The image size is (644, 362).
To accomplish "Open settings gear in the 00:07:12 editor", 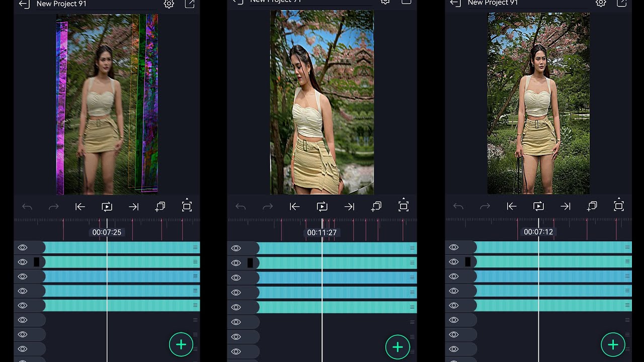I will [601, 3].
